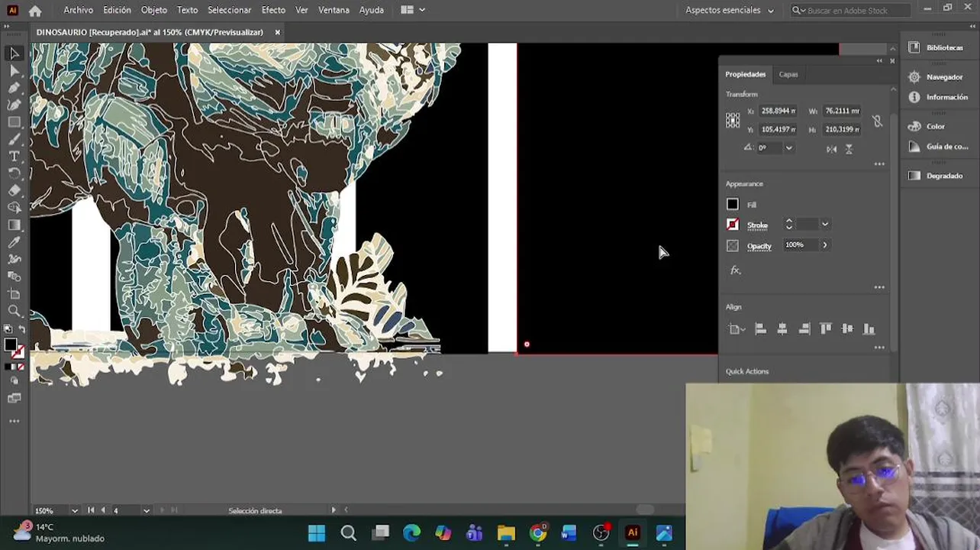Select the Pen tool
Screen dimensions: 980x550
point(14,89)
